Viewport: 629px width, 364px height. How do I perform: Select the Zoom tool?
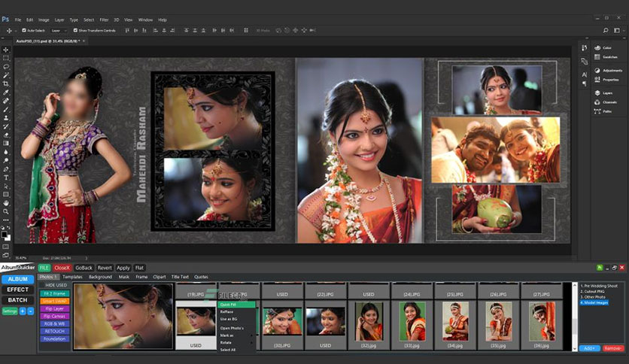[5, 211]
